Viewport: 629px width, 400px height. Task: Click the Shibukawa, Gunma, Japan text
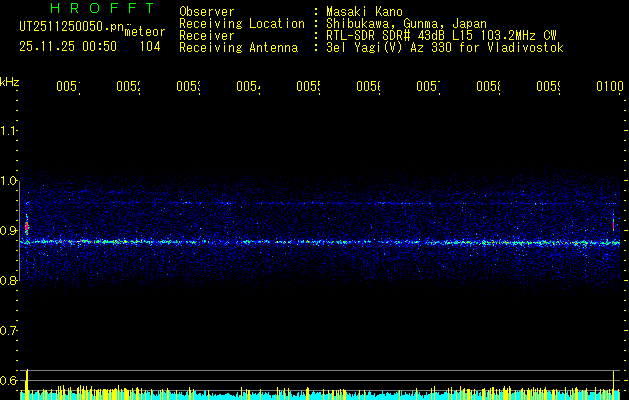pyautogui.click(x=406, y=24)
